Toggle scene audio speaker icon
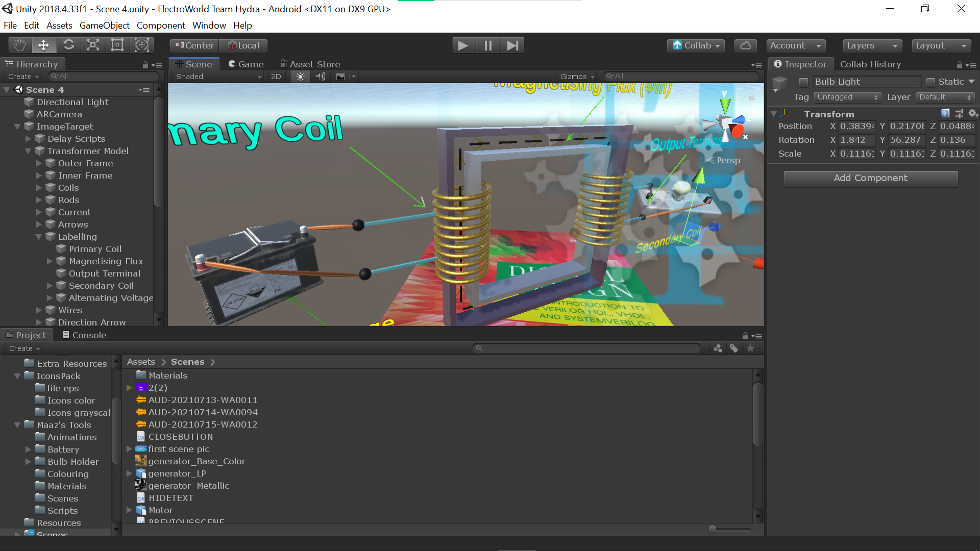This screenshot has height=551, width=980. 321,77
